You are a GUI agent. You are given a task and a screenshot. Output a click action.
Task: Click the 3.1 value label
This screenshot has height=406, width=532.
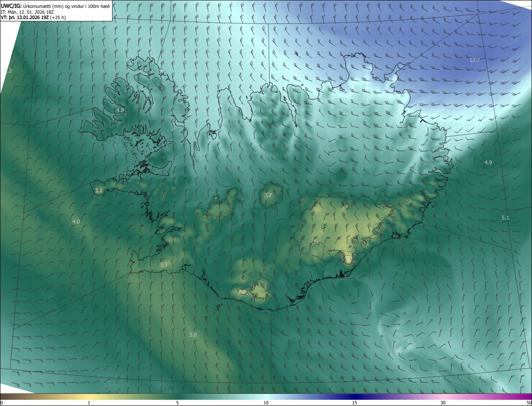(99, 190)
